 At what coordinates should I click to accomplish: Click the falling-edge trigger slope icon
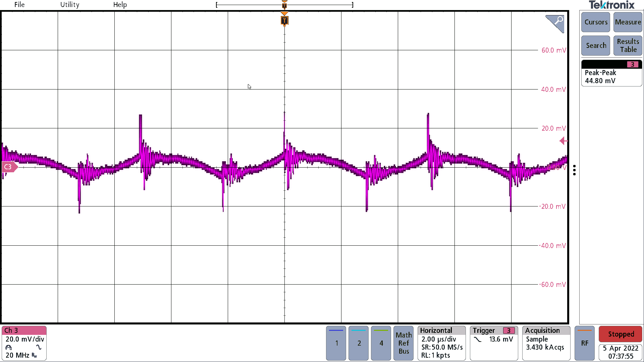478,340
